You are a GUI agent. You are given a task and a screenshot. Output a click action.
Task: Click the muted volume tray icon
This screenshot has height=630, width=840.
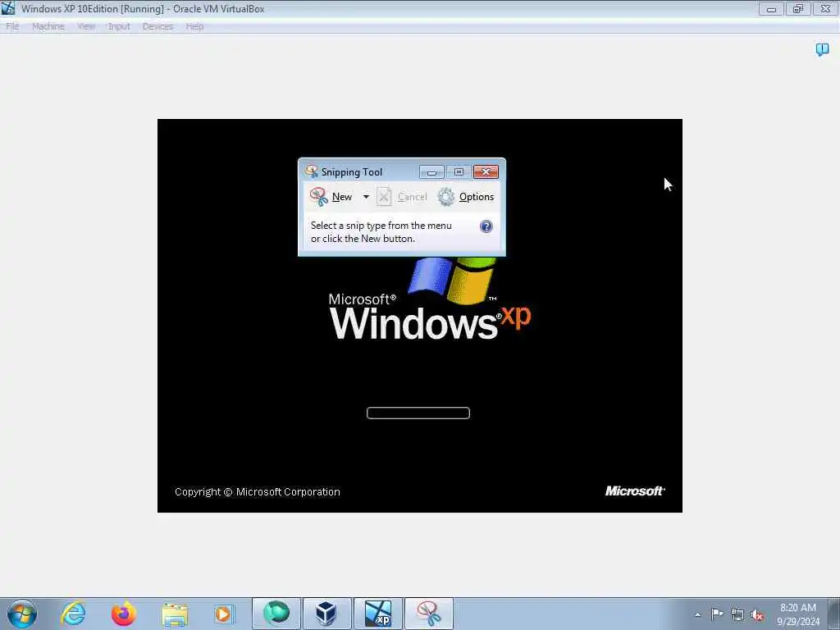[x=757, y=615]
